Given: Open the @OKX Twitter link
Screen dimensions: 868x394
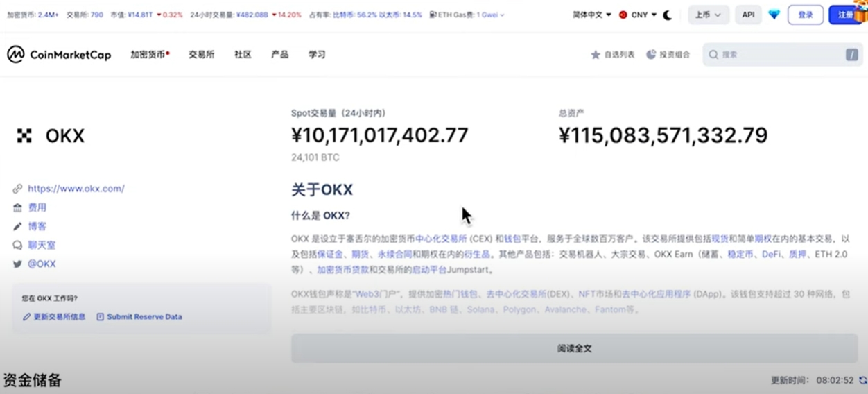Looking at the screenshot, I should [42, 264].
